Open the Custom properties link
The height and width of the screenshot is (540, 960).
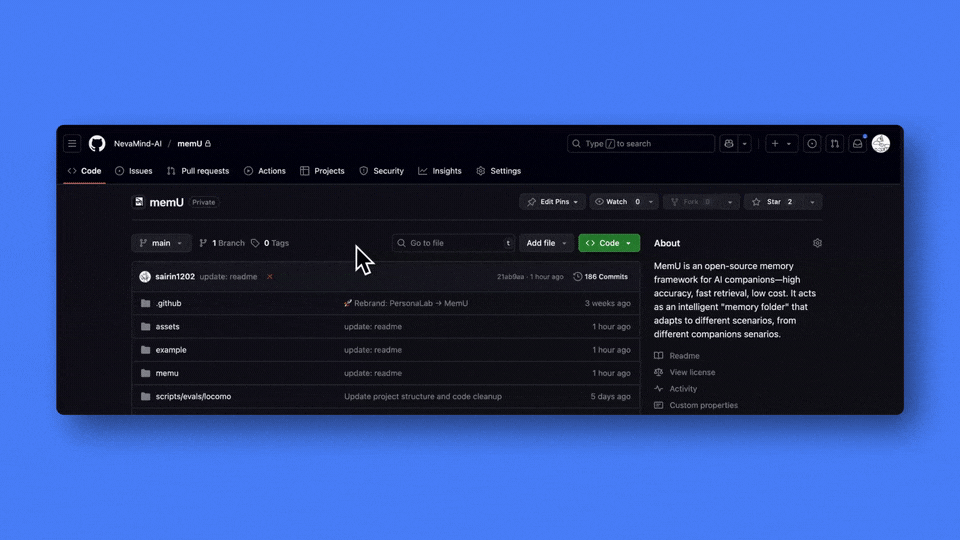click(x=696, y=405)
